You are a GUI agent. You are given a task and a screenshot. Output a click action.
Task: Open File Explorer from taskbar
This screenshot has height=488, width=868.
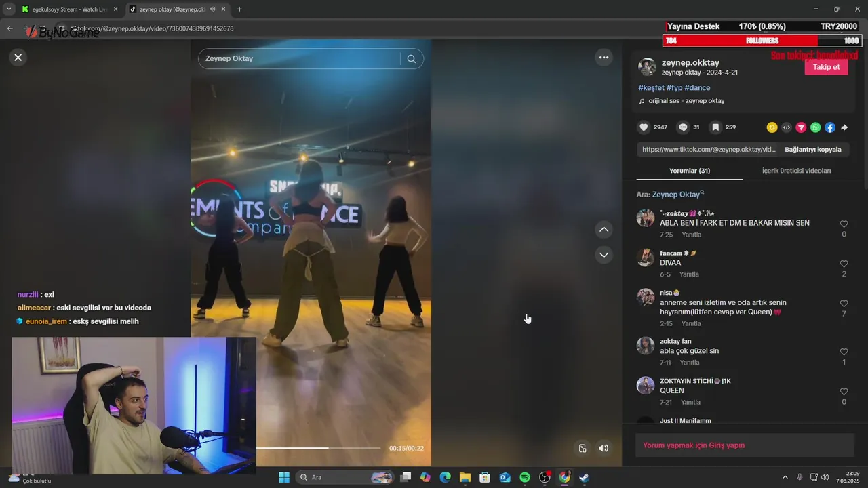click(x=465, y=477)
